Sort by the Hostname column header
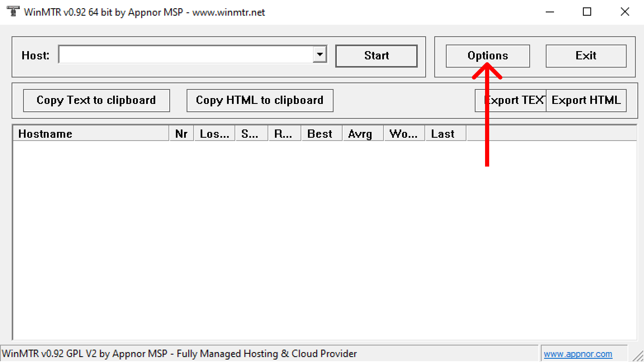 (91, 134)
